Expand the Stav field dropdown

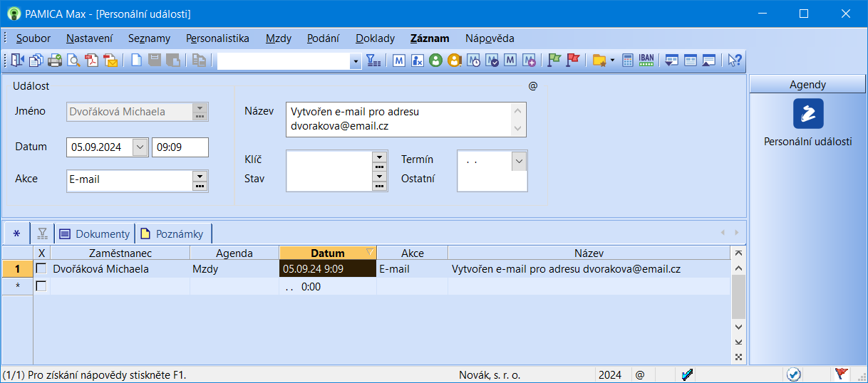coord(380,176)
